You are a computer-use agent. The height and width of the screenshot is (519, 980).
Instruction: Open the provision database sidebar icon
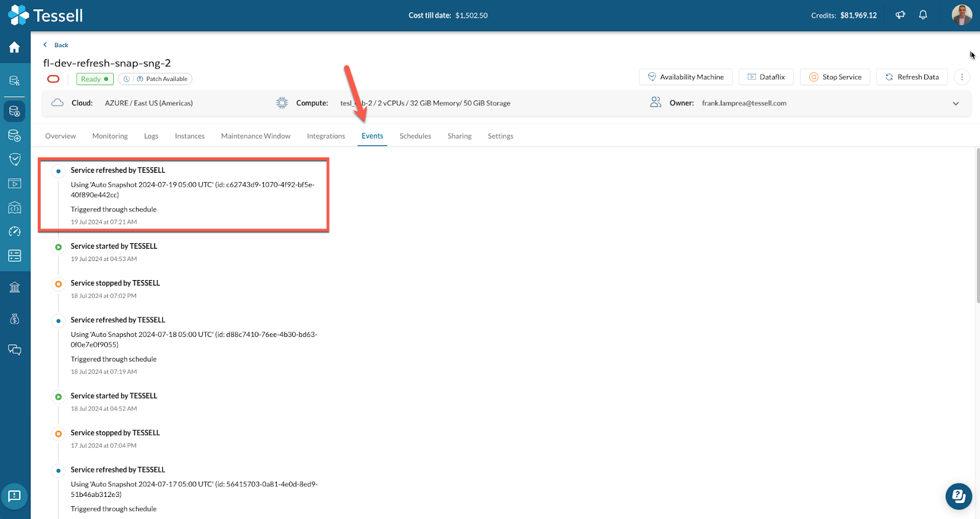15,136
